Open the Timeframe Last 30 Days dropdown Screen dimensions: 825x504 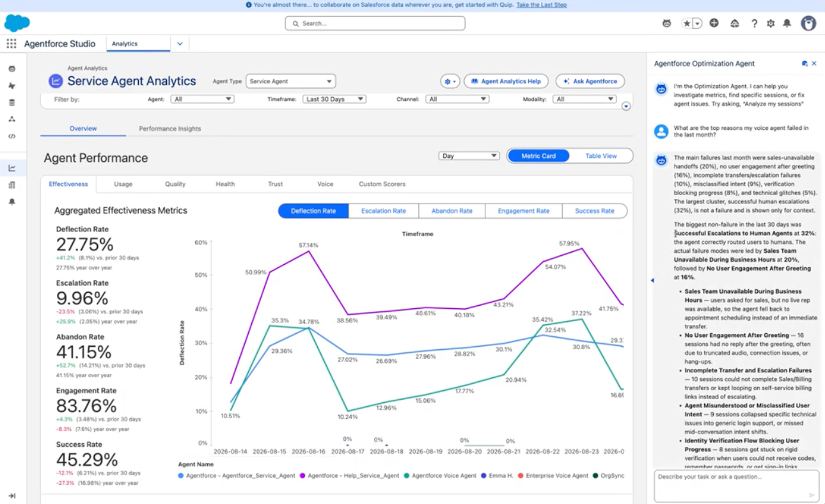[334, 99]
